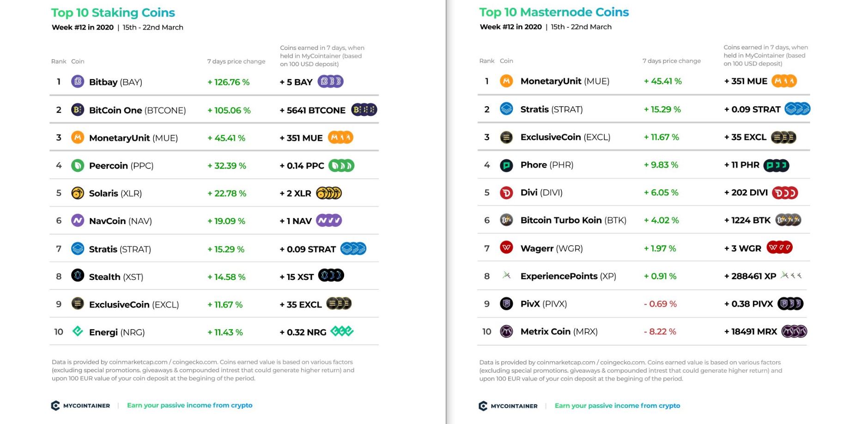Image resolution: width=868 pixels, height=424 pixels.
Task: Click the Bitbay coin icon
Action: click(78, 82)
